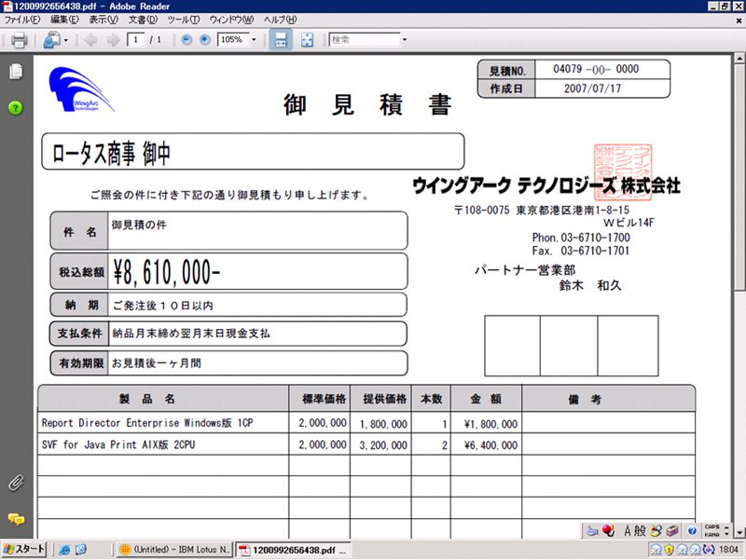
Task: Open the IME pad icon
Action: coord(656,530)
